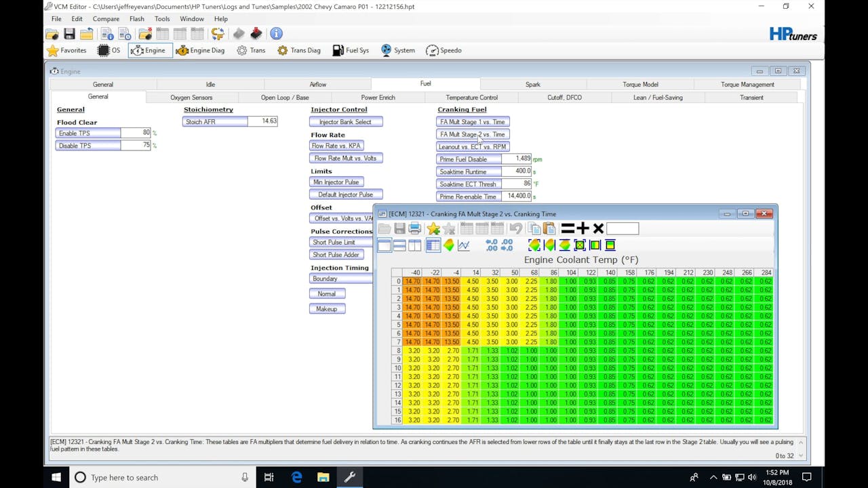Show the table grid view icon
Screen dimensions: 868x488
[x=433, y=245]
